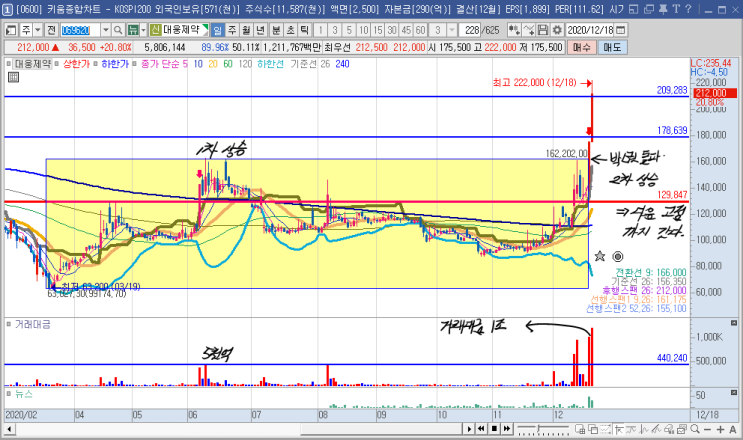743x440 pixels.
Task: Select the 월 monthly period toggle
Action: point(246,30)
